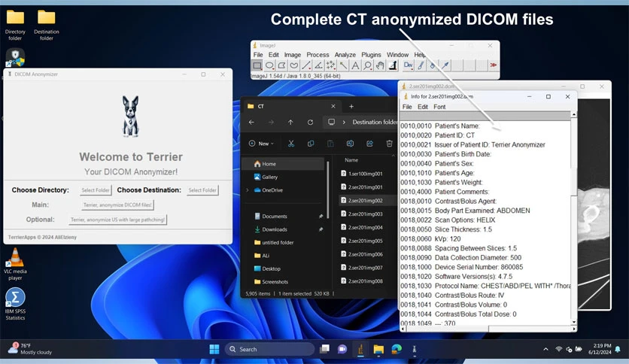
Task: Click Terrier, anonymize DICOM files! button
Action: [x=117, y=205]
